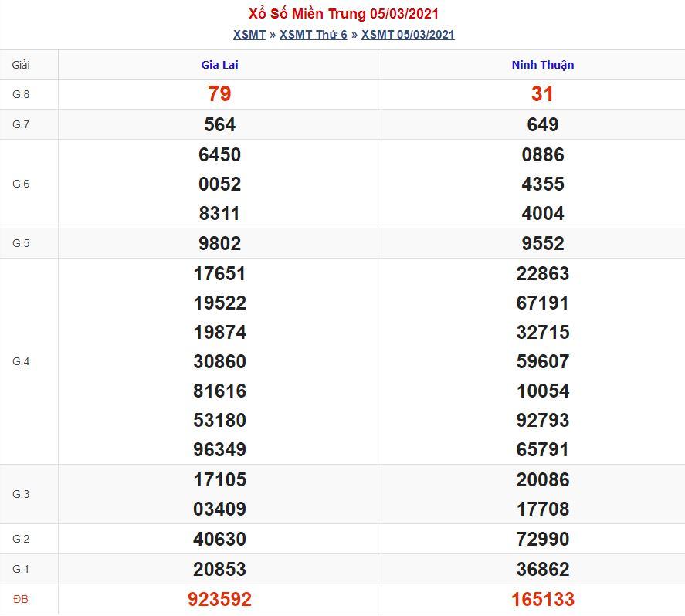685x616 pixels.
Task: Click Ninh Thuận G.5 number 9552
Action: (543, 243)
